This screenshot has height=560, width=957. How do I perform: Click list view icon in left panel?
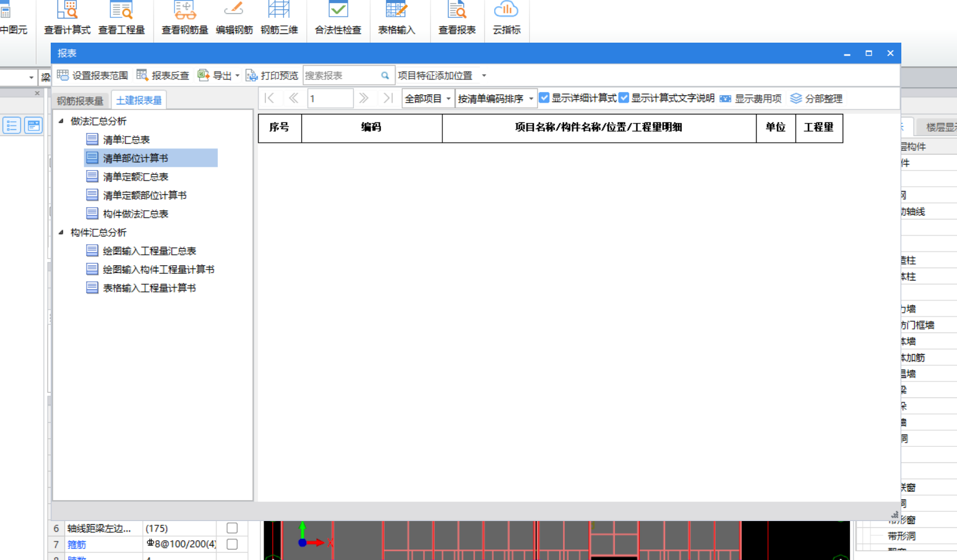[x=12, y=125]
